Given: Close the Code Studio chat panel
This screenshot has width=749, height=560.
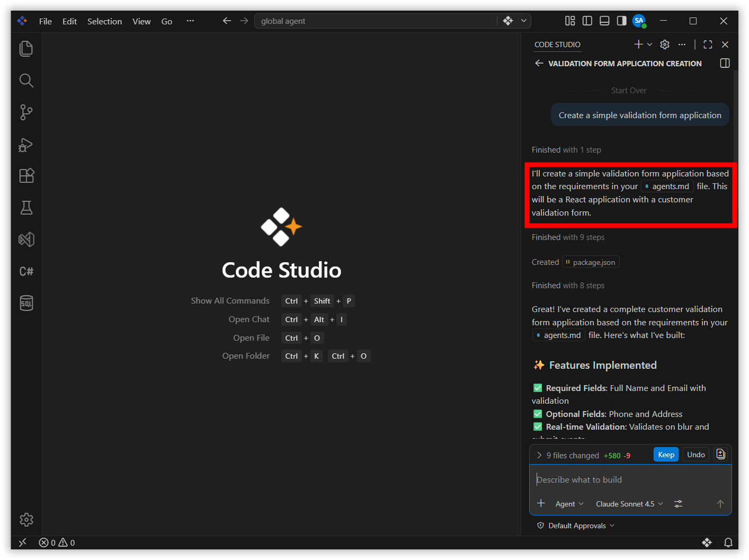Looking at the screenshot, I should (725, 45).
